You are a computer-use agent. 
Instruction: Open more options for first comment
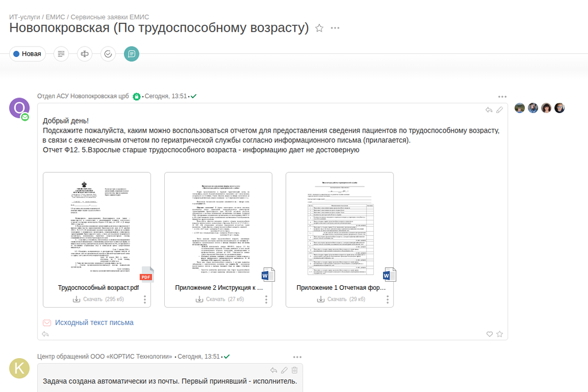502,96
